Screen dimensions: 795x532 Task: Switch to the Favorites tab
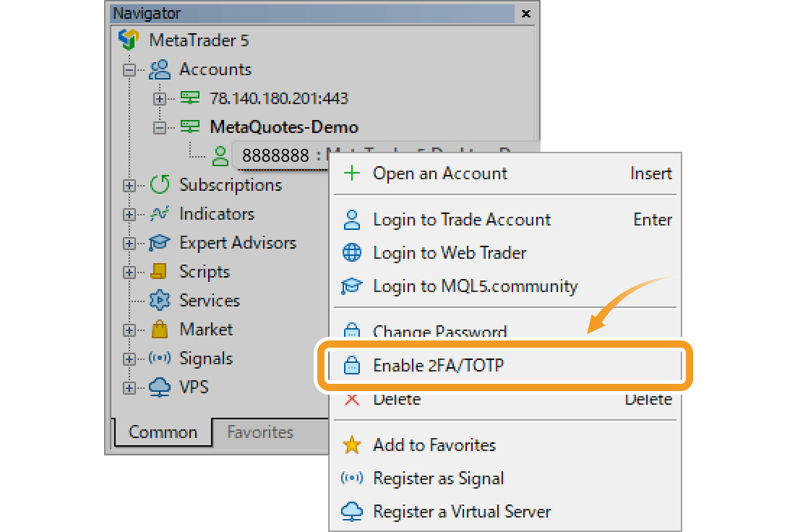(261, 432)
